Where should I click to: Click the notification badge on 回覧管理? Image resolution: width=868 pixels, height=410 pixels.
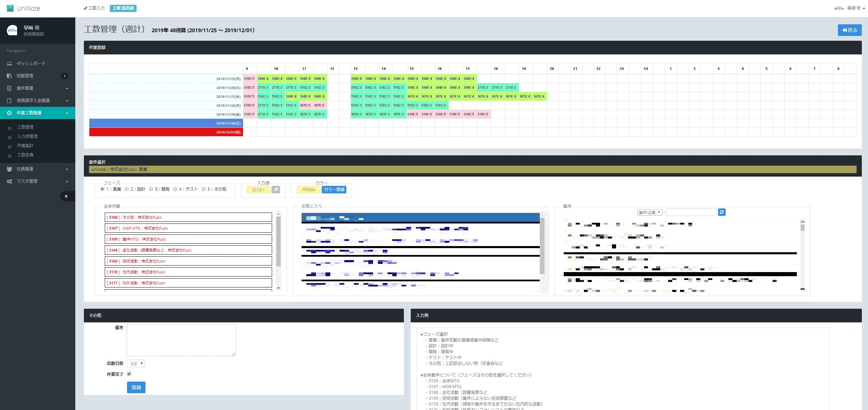point(64,76)
